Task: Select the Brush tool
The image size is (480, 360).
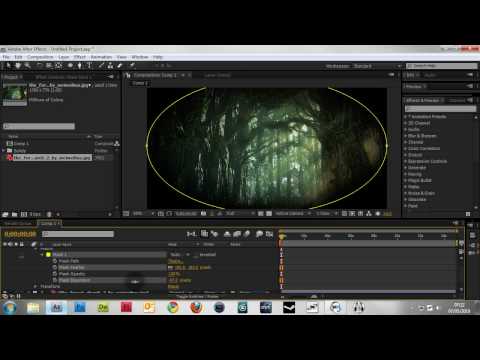Action: [x=101, y=66]
